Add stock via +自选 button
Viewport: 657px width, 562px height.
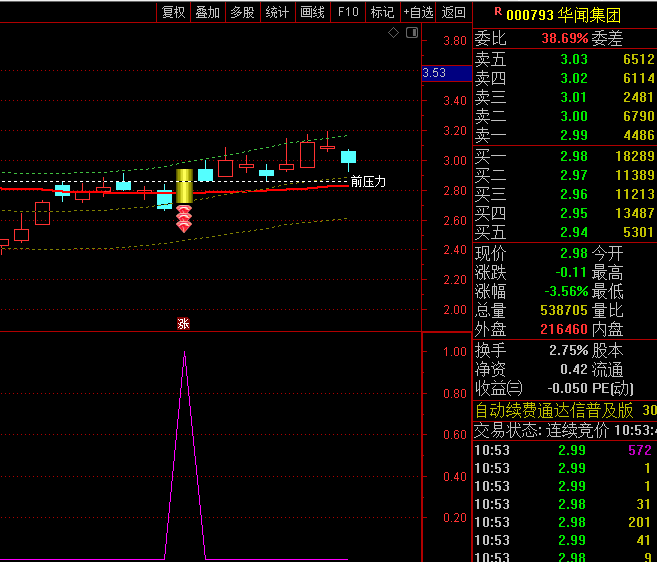418,12
